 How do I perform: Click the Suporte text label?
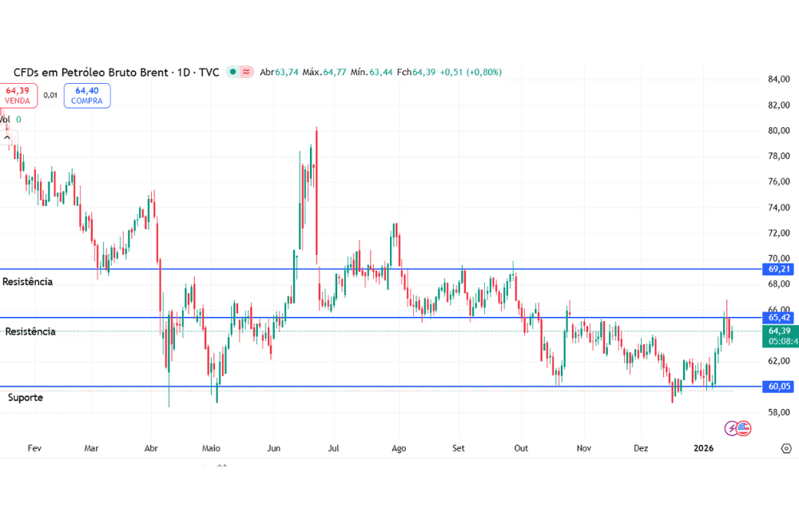[26, 397]
